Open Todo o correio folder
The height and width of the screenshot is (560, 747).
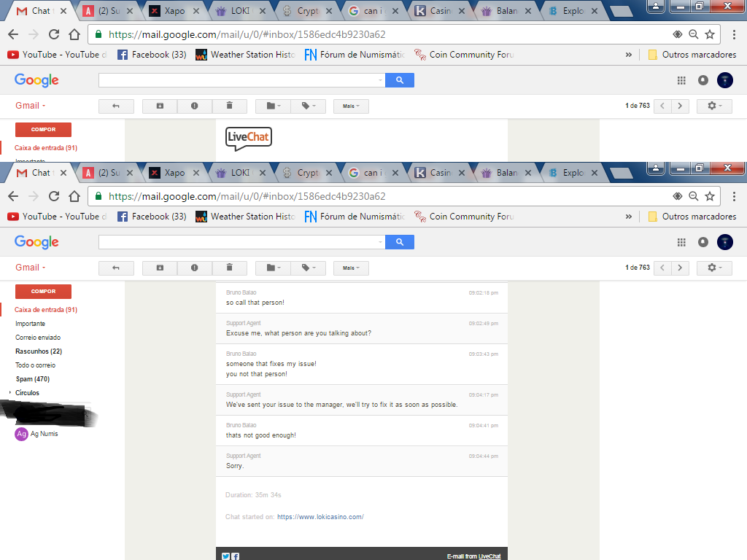pos(35,365)
